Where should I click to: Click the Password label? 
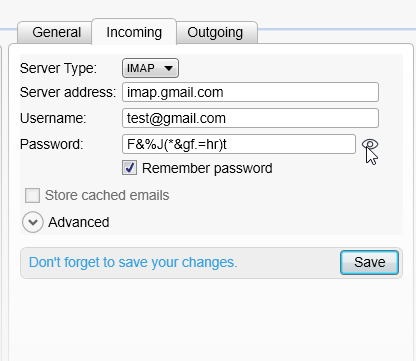[x=52, y=144]
